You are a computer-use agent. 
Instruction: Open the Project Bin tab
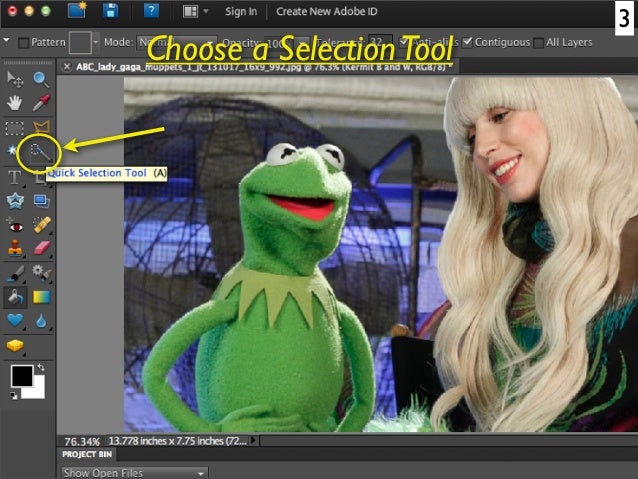[87, 454]
